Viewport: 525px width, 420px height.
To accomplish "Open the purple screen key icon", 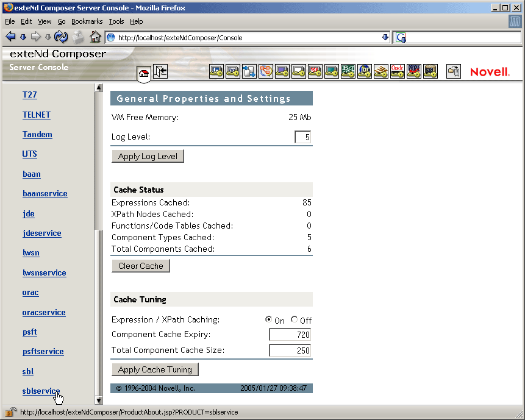I will (x=282, y=71).
